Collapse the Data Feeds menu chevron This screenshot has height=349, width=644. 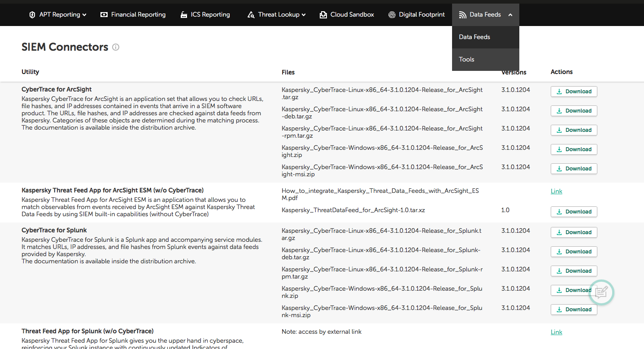(510, 15)
